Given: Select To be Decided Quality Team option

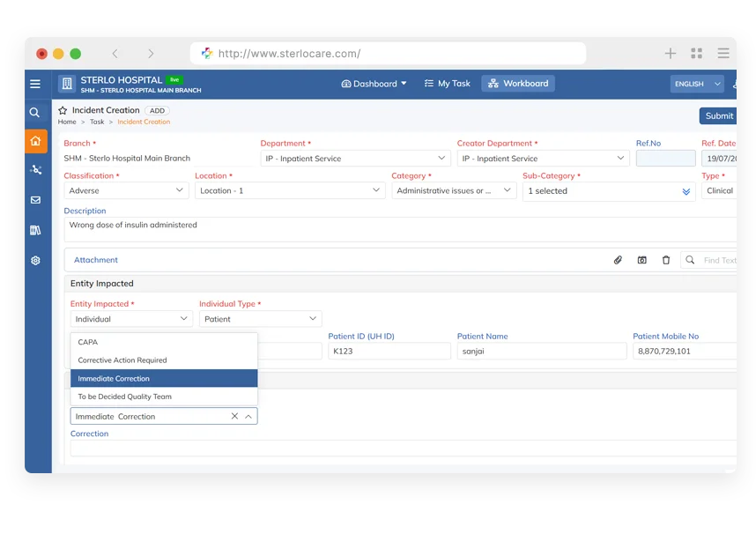Looking at the screenshot, I should pyautogui.click(x=164, y=397).
